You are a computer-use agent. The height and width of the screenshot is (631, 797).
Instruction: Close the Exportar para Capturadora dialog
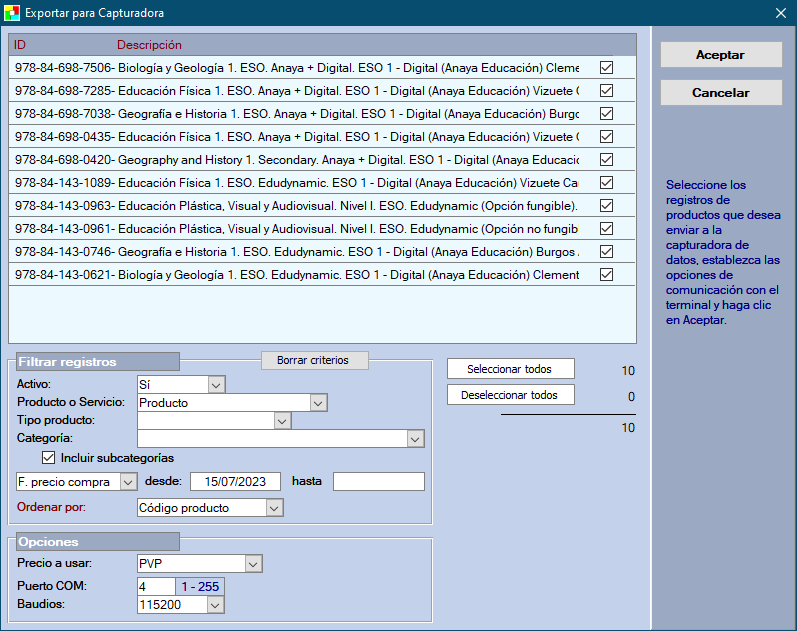pyautogui.click(x=781, y=13)
